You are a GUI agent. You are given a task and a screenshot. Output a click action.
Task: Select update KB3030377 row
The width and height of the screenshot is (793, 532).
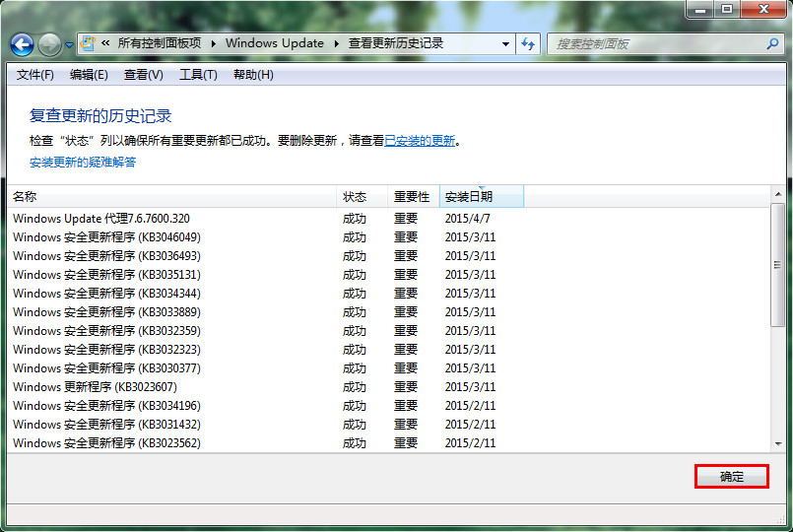[x=388, y=368]
